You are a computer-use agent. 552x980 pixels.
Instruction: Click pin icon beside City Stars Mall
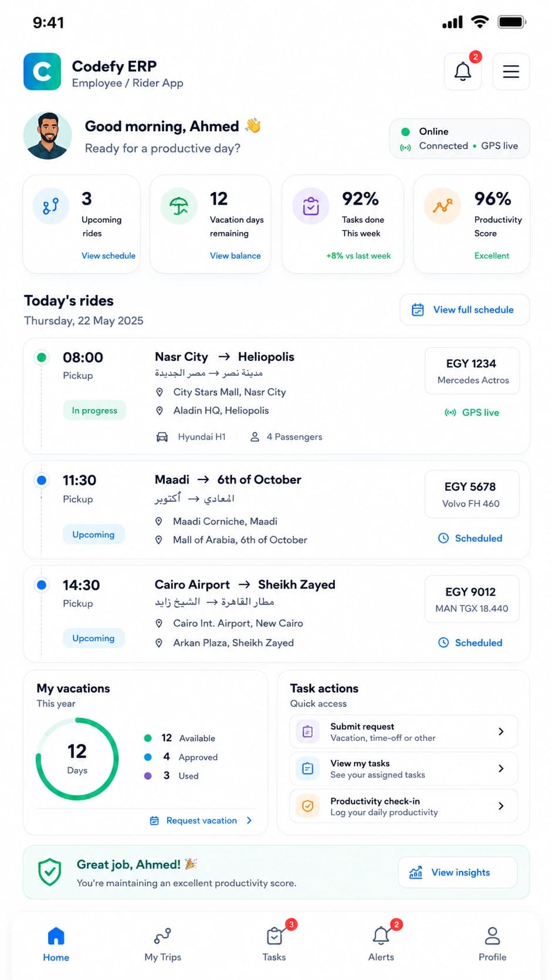[159, 392]
